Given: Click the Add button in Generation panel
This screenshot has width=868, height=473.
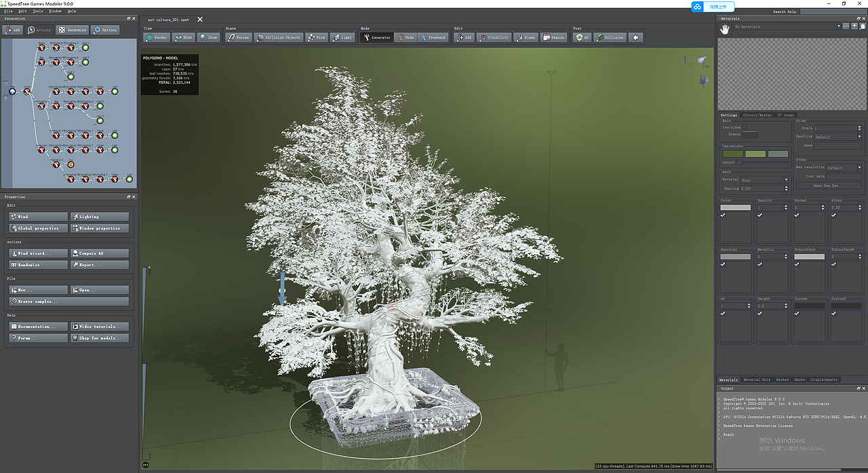Looking at the screenshot, I should [x=13, y=30].
